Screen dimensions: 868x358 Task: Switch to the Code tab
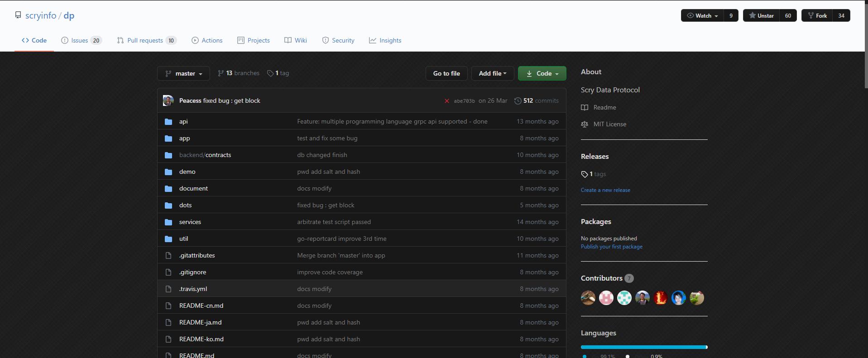34,40
